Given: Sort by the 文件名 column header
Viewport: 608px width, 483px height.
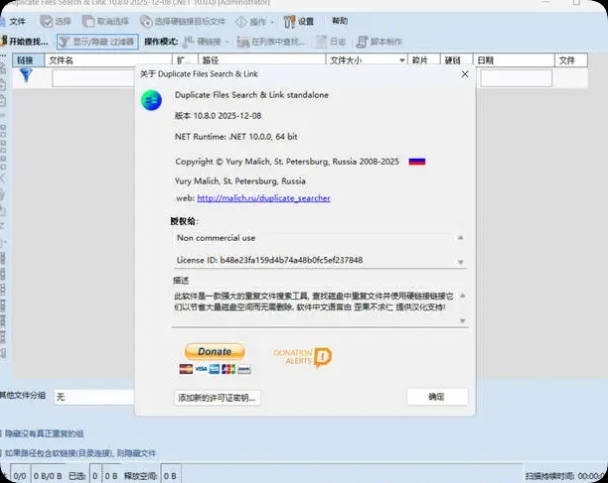Looking at the screenshot, I should pyautogui.click(x=109, y=60).
